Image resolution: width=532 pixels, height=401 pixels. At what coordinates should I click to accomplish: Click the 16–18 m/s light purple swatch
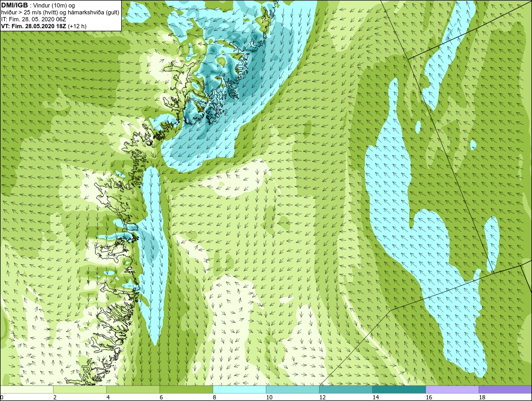[x=452, y=389]
